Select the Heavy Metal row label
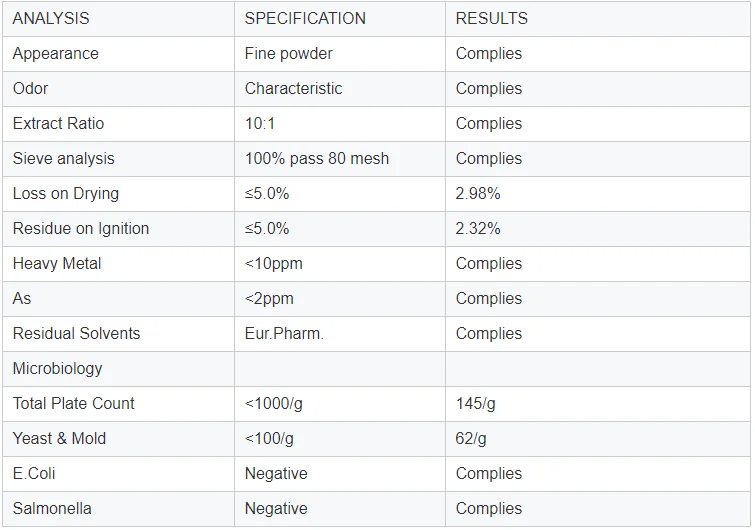 pyautogui.click(x=57, y=264)
